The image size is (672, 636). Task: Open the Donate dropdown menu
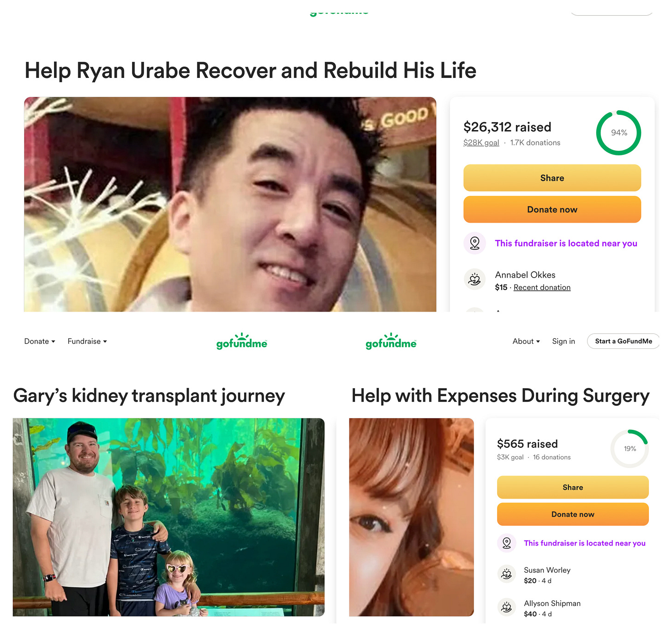[40, 341]
